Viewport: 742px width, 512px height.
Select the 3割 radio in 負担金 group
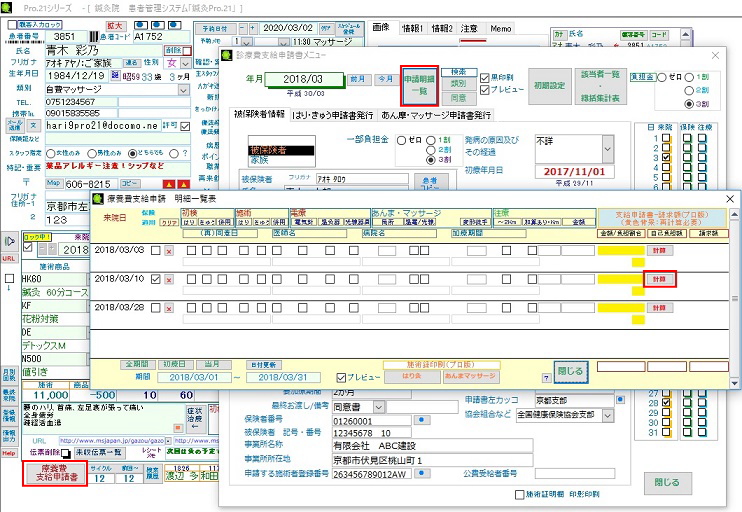pos(689,104)
